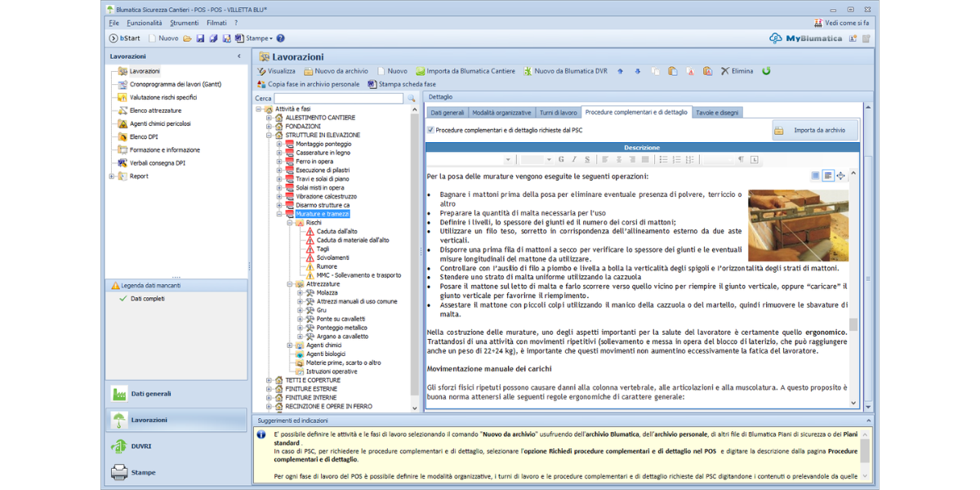Collapse the Rischi tree branch

[289, 223]
